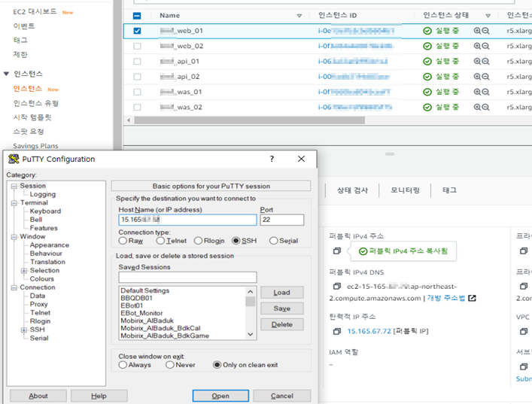Click the PuTTY dialog help question mark
This screenshot has height=404, width=532.
point(272,159)
